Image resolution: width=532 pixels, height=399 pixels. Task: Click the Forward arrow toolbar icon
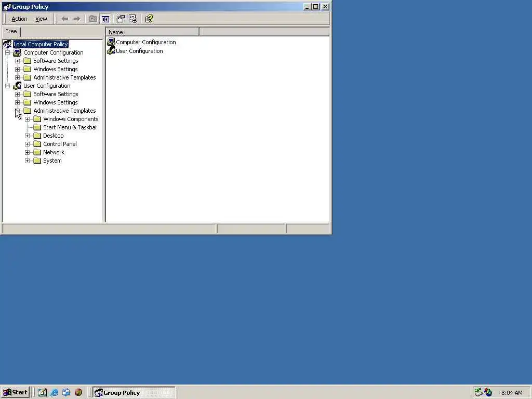click(x=77, y=19)
